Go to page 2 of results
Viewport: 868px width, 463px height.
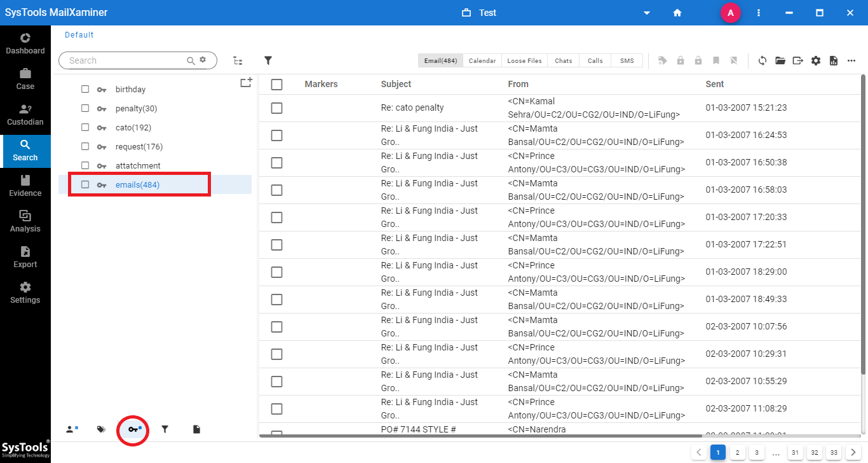(x=737, y=453)
